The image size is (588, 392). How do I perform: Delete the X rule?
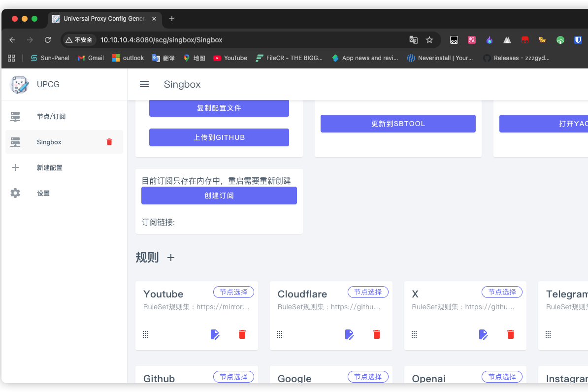[x=510, y=334]
